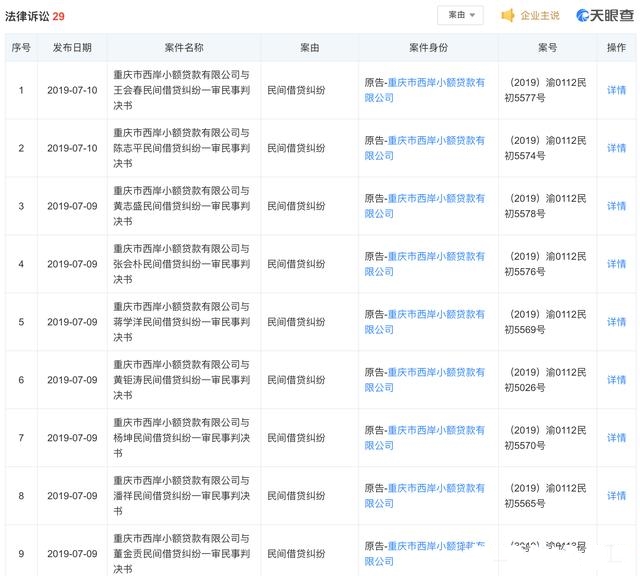640x576 pixels.
Task: Select 民间借贷纠纷 cause in row 6
Action: coord(296,380)
